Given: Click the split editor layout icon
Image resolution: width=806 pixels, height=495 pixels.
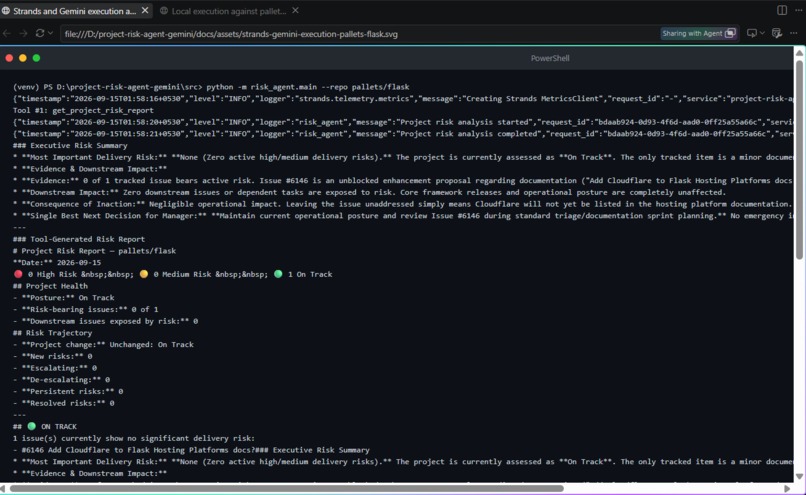Looking at the screenshot, I should coord(782,10).
